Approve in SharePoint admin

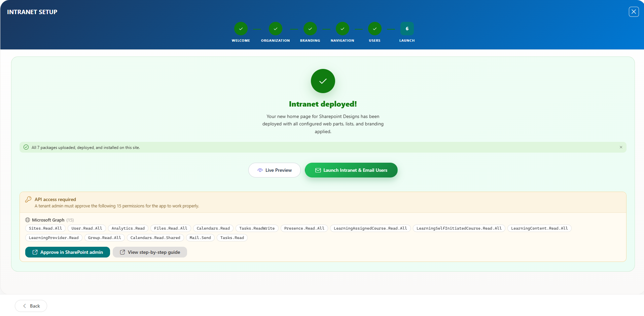pos(68,252)
